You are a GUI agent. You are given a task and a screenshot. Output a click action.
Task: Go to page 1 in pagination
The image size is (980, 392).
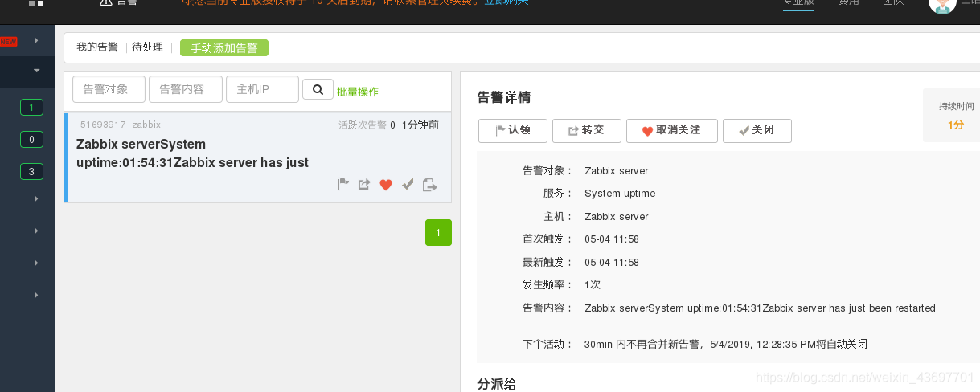point(438,232)
